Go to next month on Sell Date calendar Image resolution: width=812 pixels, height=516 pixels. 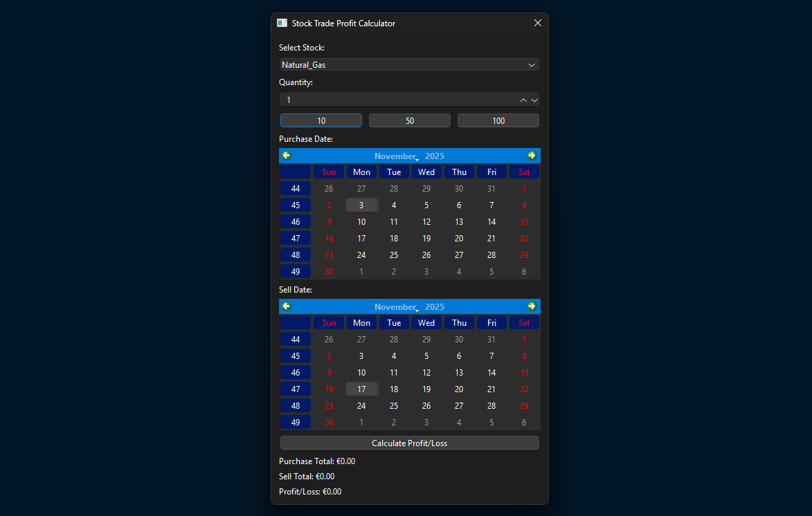pyautogui.click(x=532, y=306)
